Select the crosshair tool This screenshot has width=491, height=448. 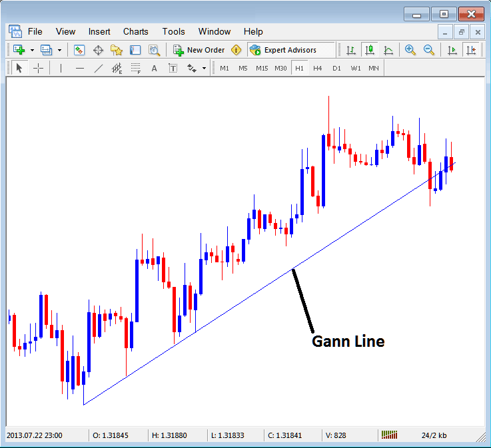tap(39, 68)
